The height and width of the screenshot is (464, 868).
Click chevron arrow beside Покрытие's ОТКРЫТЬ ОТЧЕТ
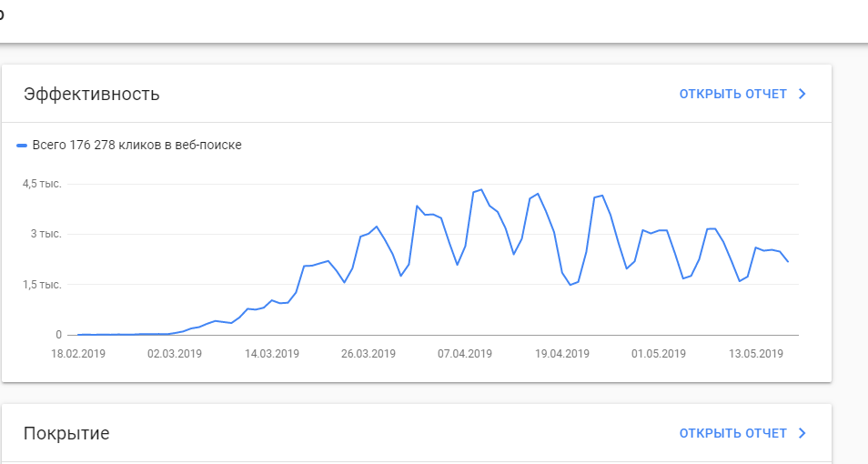pyautogui.click(x=802, y=433)
